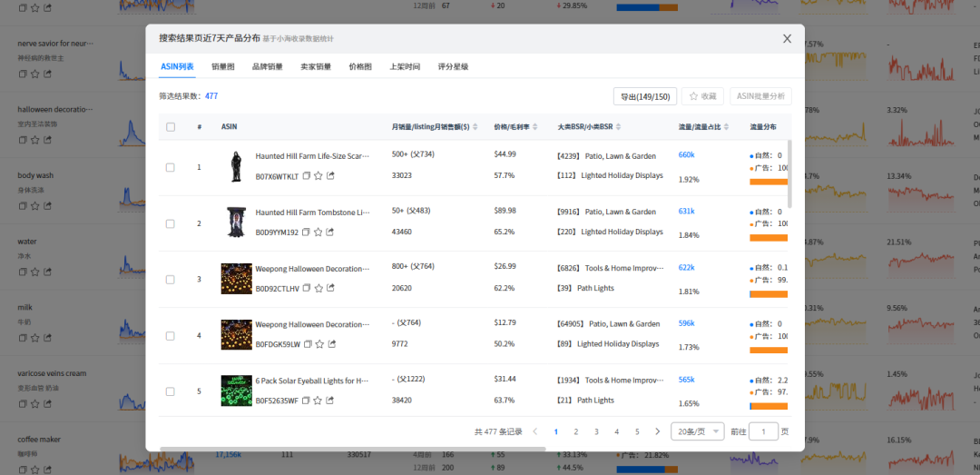The image size is (980, 475).
Task: Star the 'halloween decoratio…' background keyword
Action: [35, 140]
